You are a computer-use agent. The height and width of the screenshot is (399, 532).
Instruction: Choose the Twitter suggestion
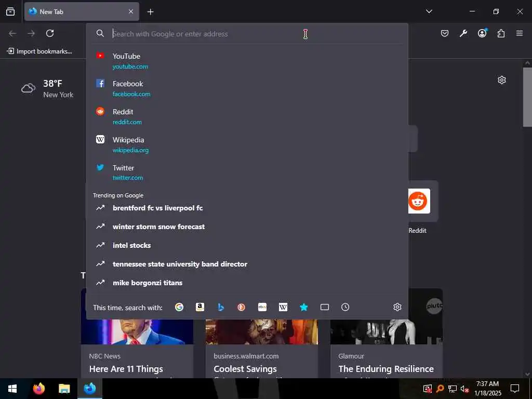247,172
